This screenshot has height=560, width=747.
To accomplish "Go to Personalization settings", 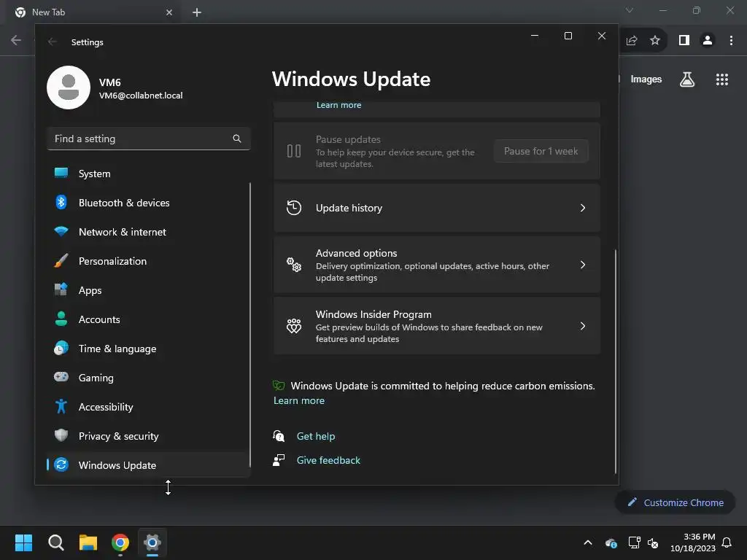I will point(148,261).
